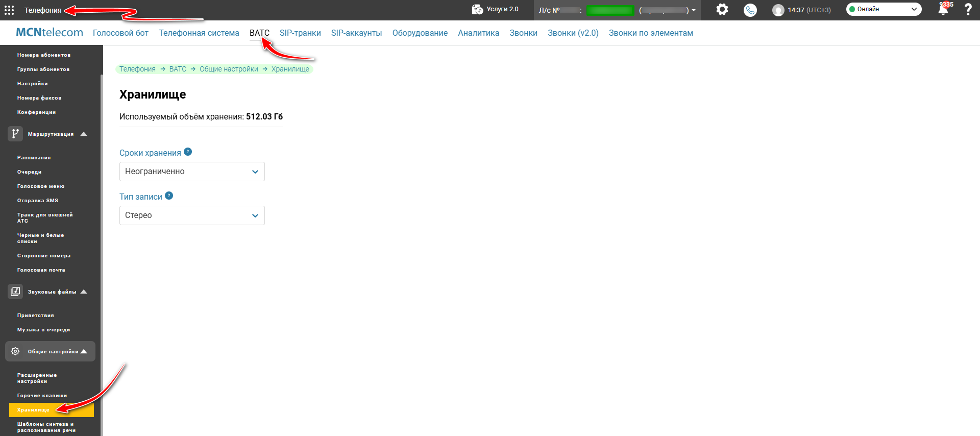Open Горячие клавиши in sidebar
This screenshot has height=436, width=980.
tap(42, 395)
